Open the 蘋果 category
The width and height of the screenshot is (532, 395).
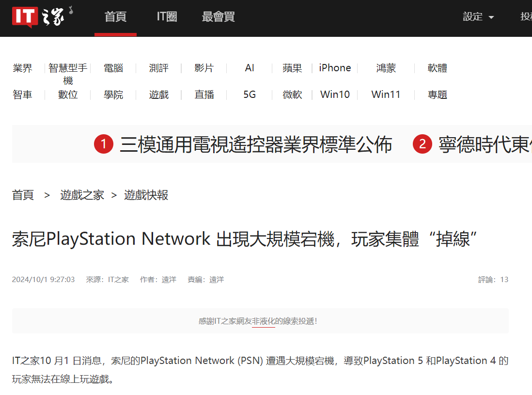[x=292, y=68]
